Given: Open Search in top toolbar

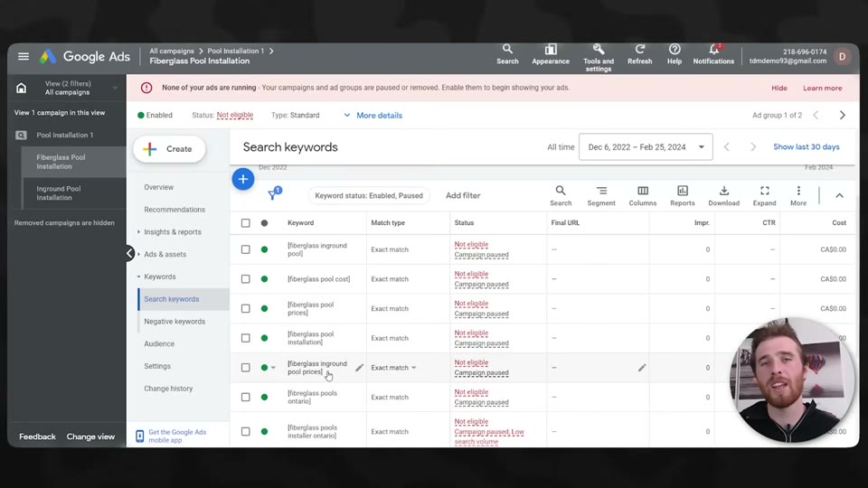Looking at the screenshot, I should [x=507, y=55].
